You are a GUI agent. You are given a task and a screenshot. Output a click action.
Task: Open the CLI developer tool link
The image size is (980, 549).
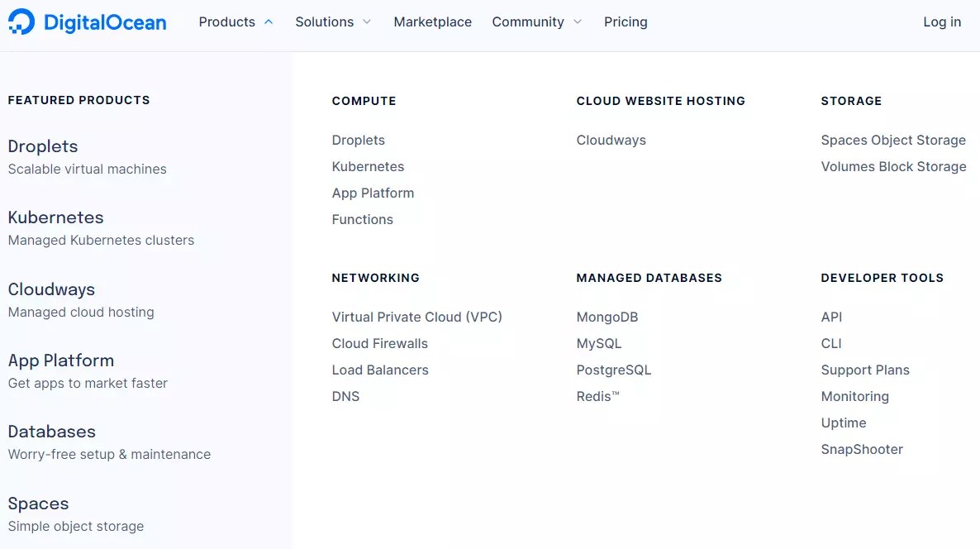coord(830,343)
